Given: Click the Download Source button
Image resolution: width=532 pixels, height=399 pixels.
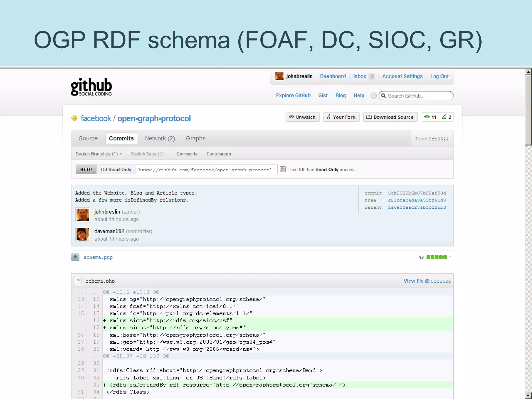Looking at the screenshot, I should 390,117.
